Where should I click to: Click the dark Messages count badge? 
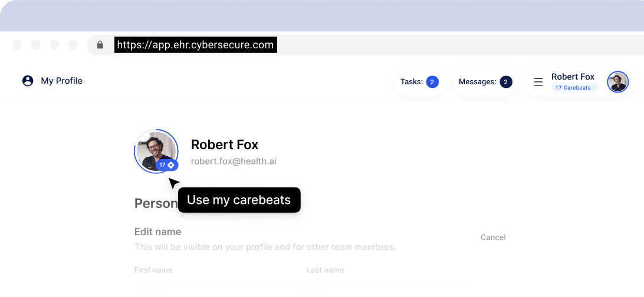click(x=505, y=82)
